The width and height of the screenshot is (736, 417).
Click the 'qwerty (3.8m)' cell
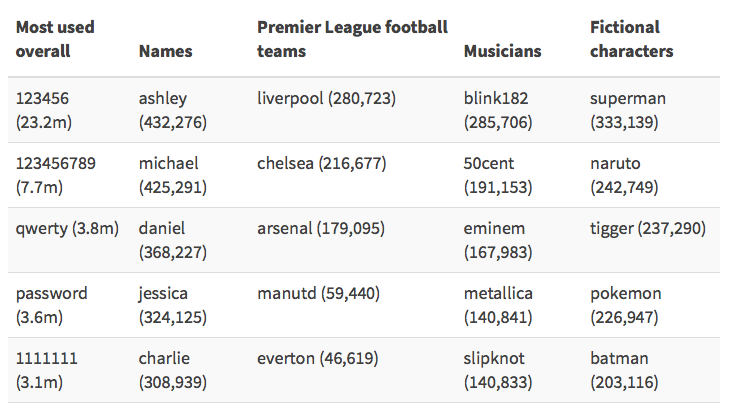tap(67, 229)
